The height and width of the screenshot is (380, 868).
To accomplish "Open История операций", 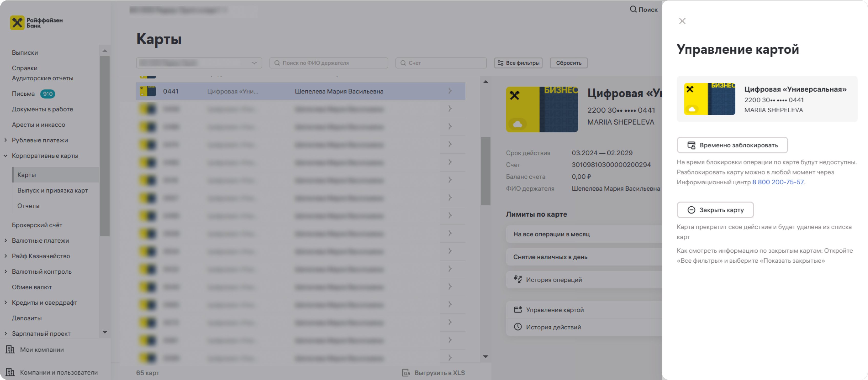I will click(584, 279).
